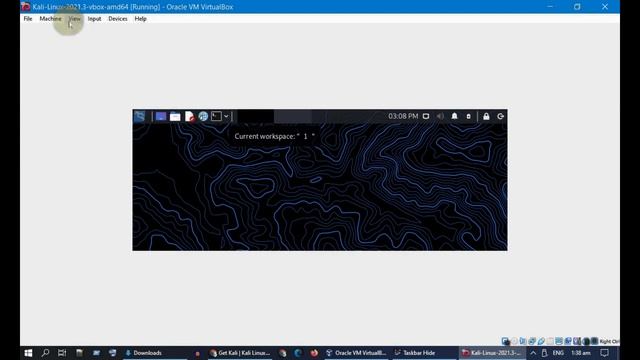Click the power manager battery icon
640x360 pixels.
coord(469,116)
